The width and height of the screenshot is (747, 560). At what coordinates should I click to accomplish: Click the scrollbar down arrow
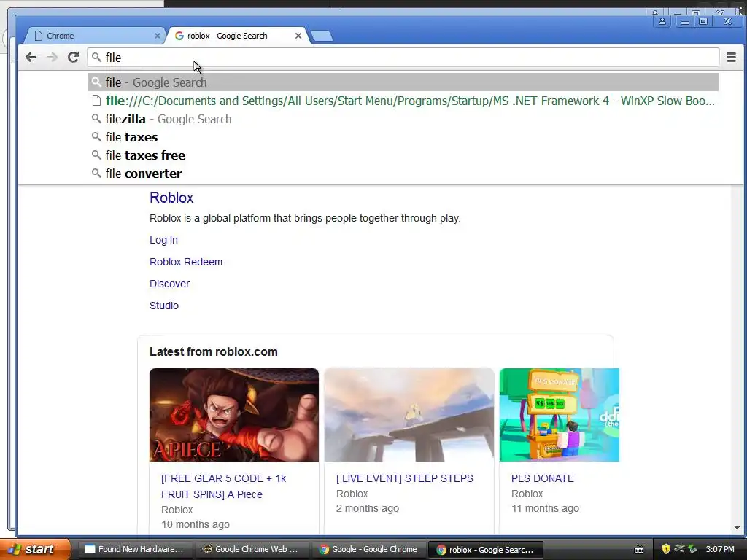[737, 528]
